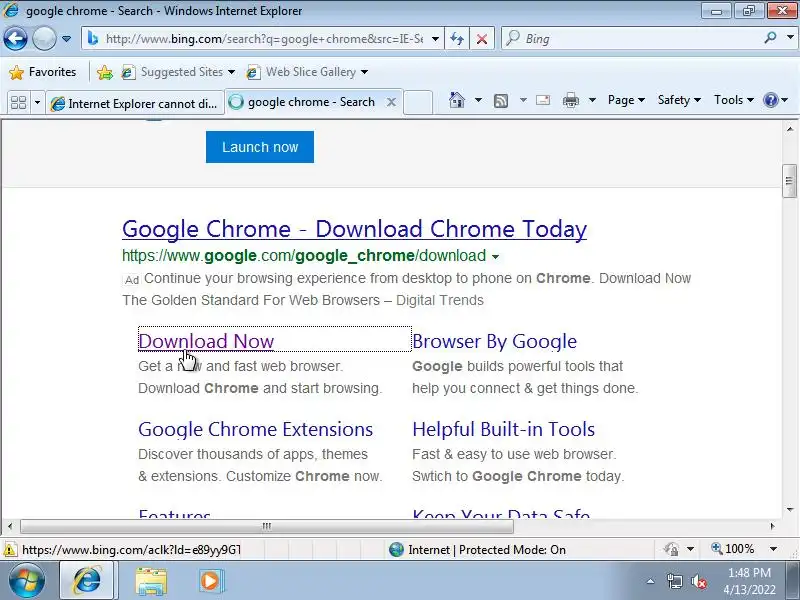Image resolution: width=800 pixels, height=600 pixels.
Task: Click the RSS Feeds icon
Action: tap(501, 101)
